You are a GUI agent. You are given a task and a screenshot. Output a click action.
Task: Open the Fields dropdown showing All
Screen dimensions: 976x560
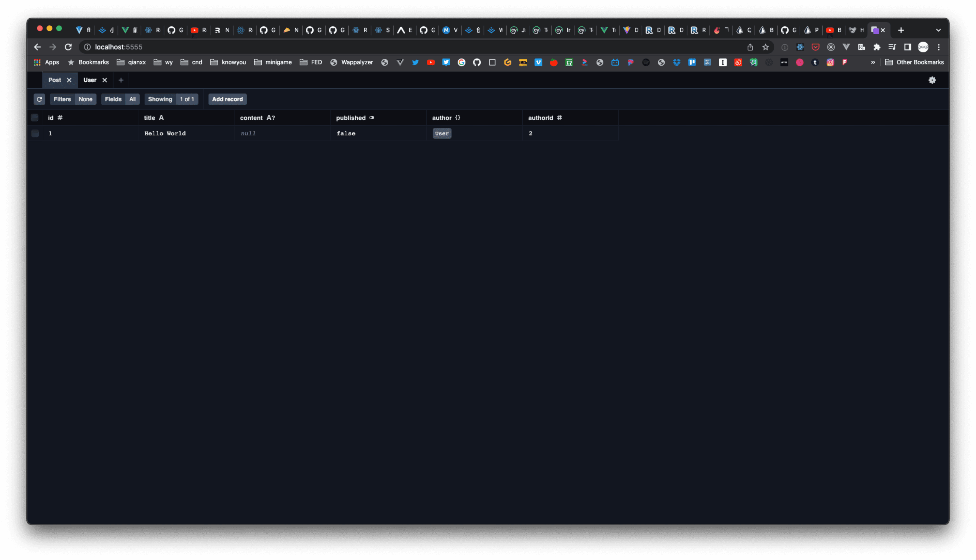tap(120, 99)
